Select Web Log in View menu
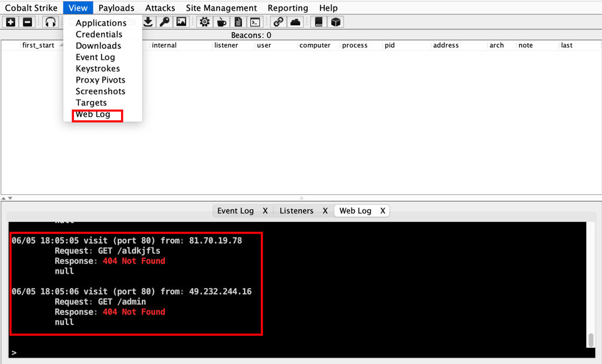The image size is (602, 364). [x=93, y=114]
